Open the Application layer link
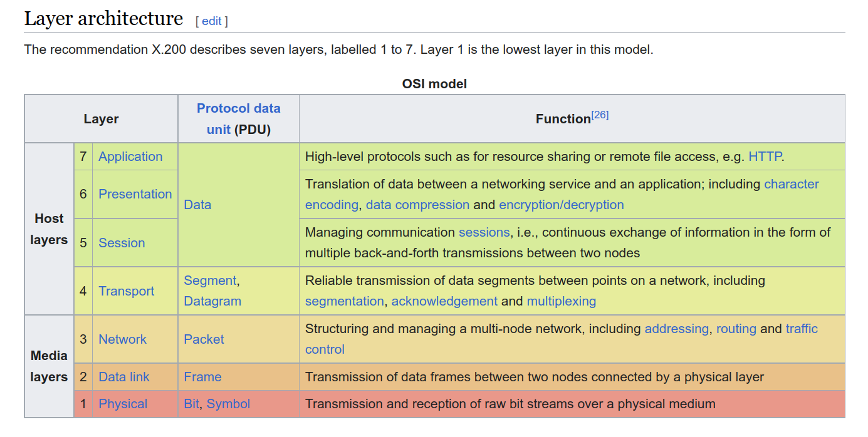Screen dimensions: 868x437 pos(130,157)
